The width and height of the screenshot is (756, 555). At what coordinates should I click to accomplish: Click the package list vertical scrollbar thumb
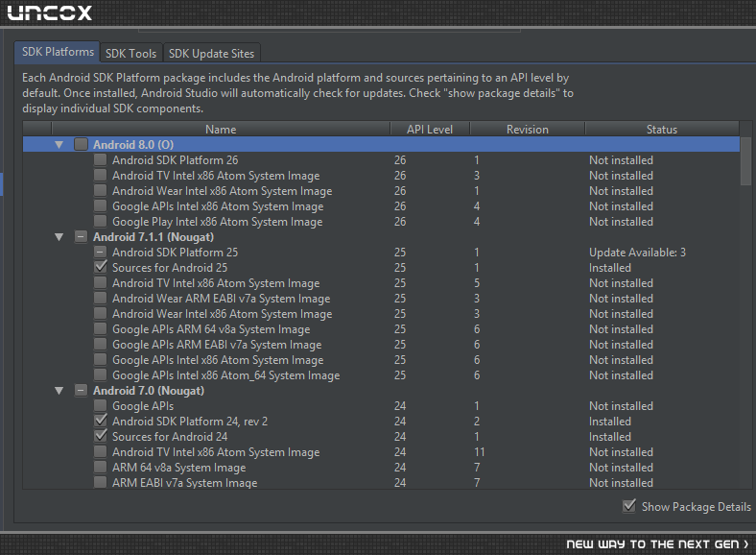pyautogui.click(x=745, y=161)
